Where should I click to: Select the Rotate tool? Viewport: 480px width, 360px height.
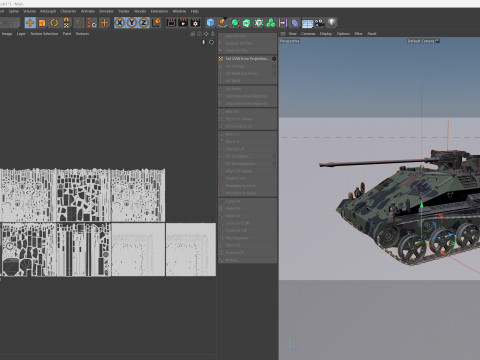[x=54, y=23]
